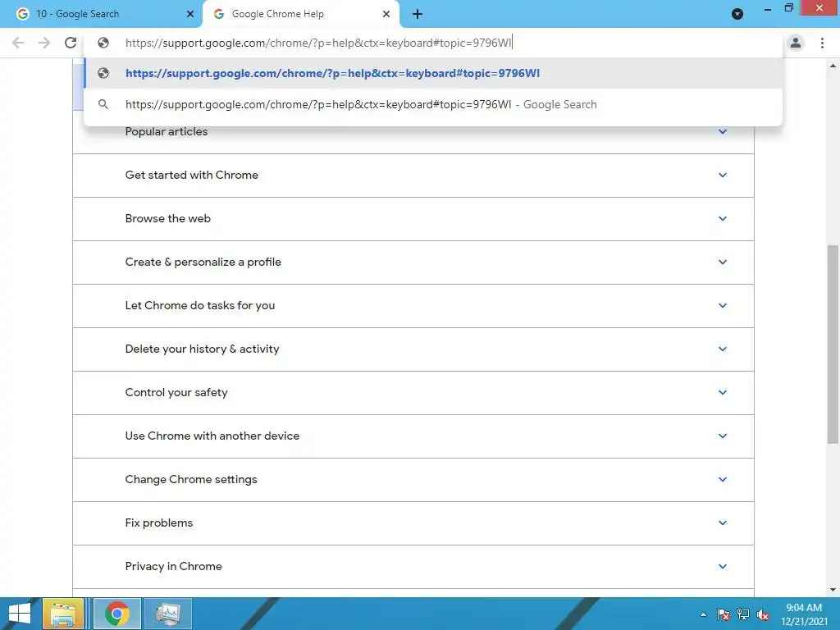The height and width of the screenshot is (630, 840).
Task: Click the page vertical scrollbar thumb
Action: tap(833, 345)
